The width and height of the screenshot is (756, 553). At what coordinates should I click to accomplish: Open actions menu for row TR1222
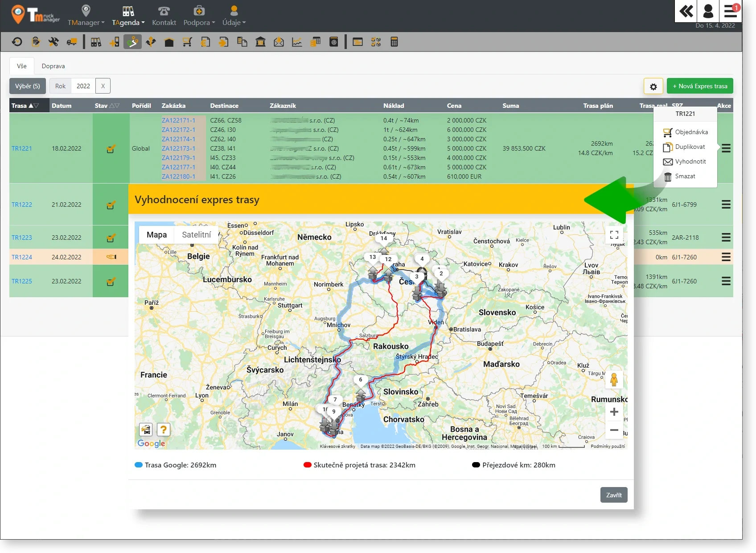point(726,205)
